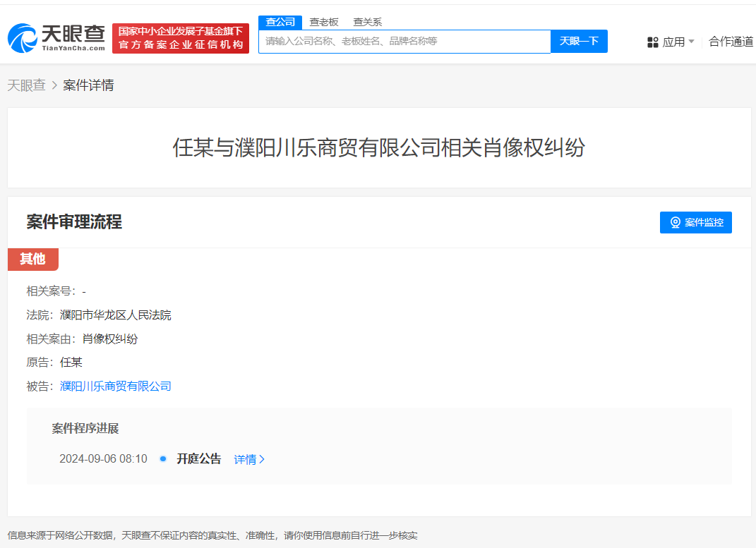Click the chevron after 详情
Screen dimensions: 756x548
pyautogui.click(x=262, y=458)
